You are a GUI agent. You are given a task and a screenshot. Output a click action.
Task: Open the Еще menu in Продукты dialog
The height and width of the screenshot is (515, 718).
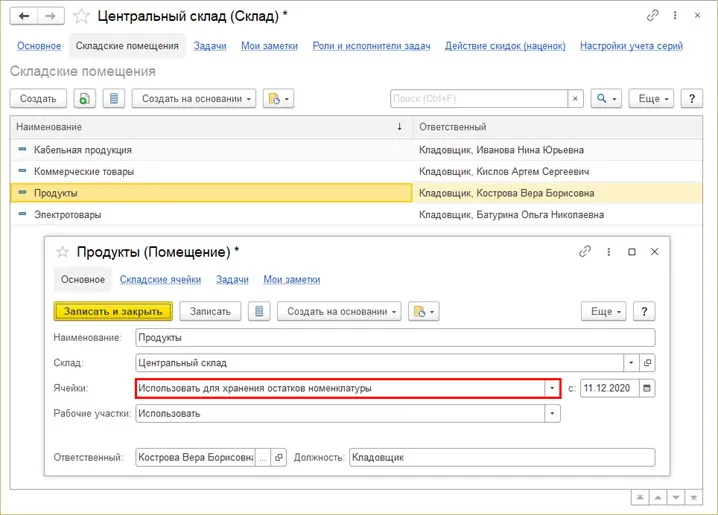coord(604,311)
